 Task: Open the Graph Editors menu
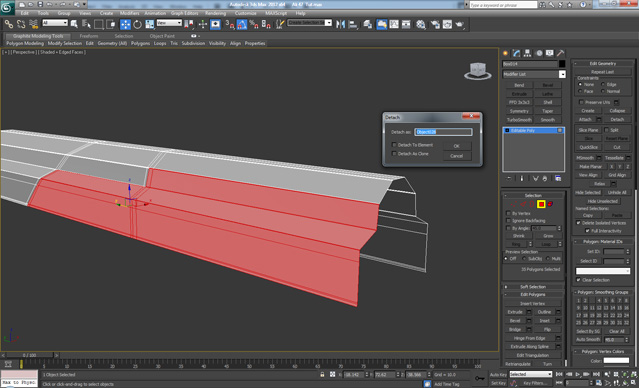(x=185, y=13)
